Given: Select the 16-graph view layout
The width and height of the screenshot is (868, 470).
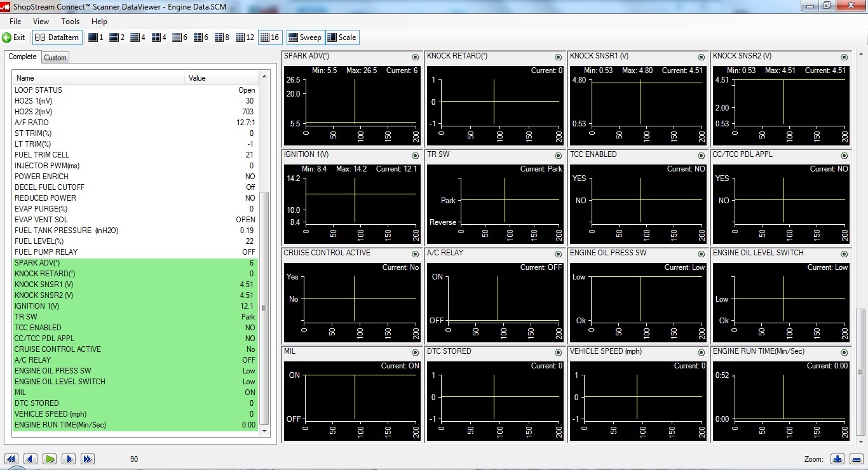Looking at the screenshot, I should click(270, 37).
